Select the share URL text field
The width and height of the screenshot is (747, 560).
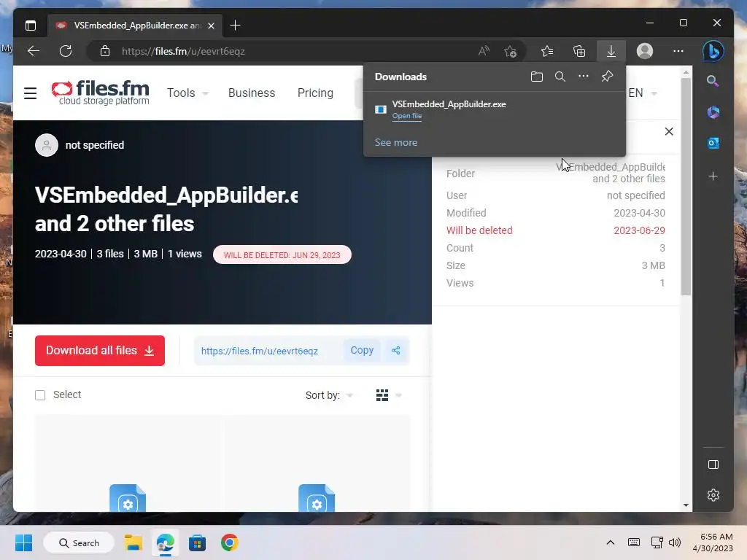click(x=268, y=351)
